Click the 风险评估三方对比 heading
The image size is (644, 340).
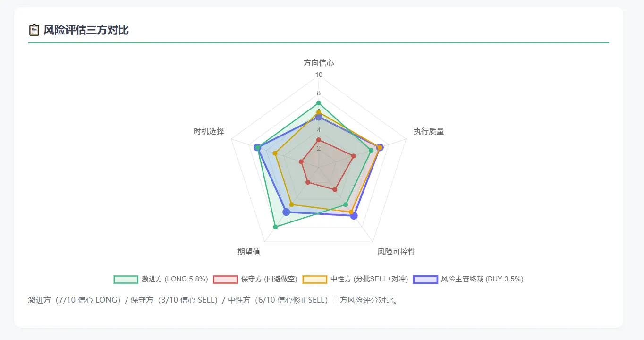86,30
